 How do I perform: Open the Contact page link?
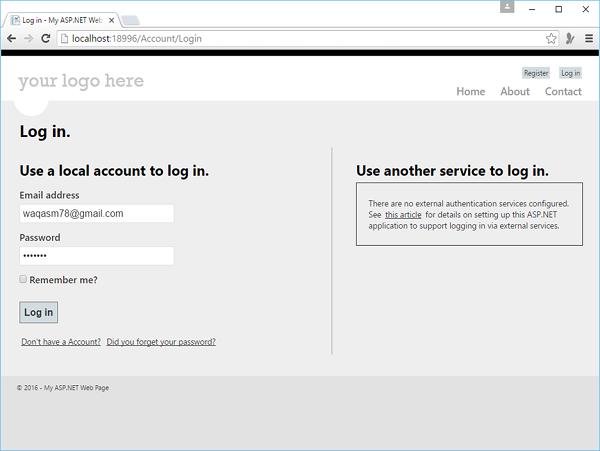point(563,92)
